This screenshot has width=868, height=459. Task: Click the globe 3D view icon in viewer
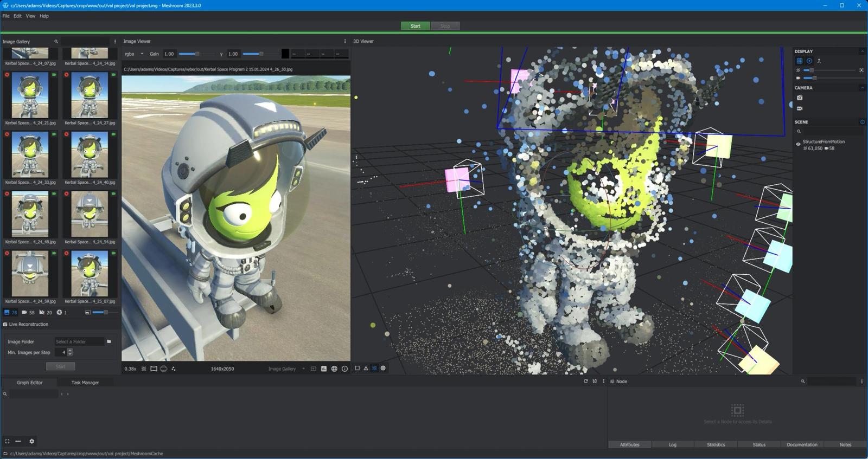[334, 369]
